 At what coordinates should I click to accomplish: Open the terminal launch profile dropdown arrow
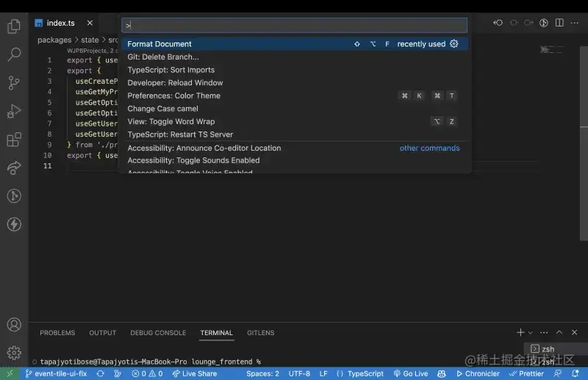pos(530,333)
